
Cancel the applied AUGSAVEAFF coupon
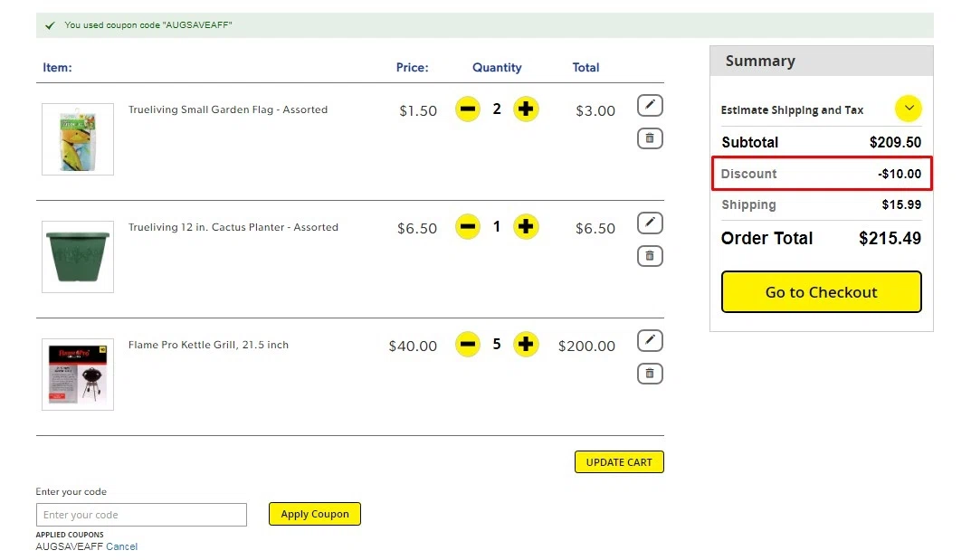pos(122,546)
